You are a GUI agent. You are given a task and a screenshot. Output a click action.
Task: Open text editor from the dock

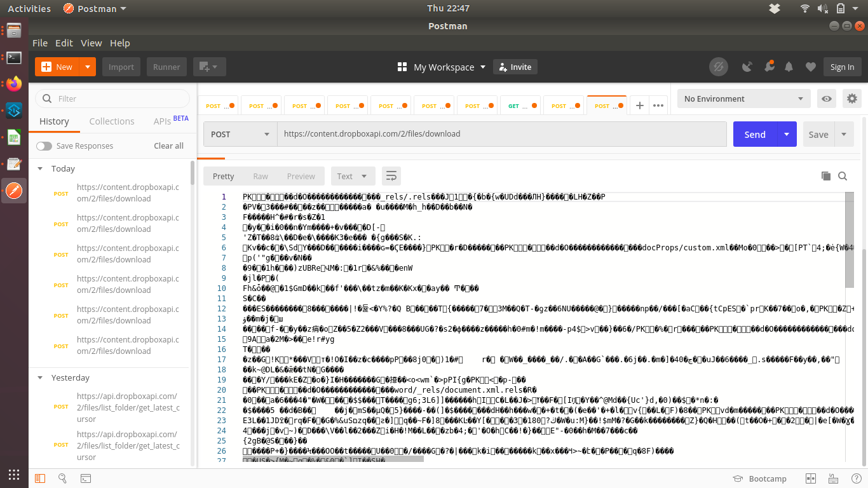(14, 164)
